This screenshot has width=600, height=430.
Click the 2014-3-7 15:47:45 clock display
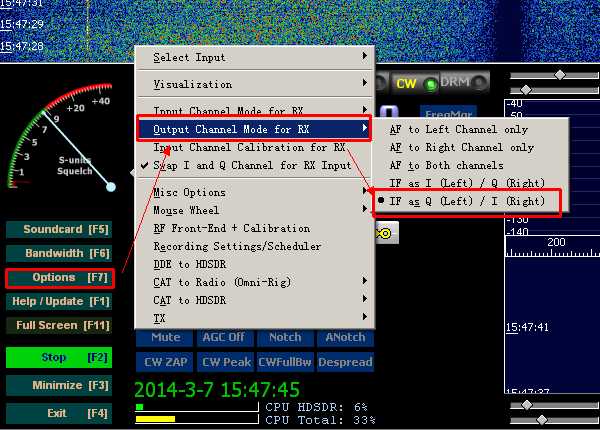click(x=217, y=390)
